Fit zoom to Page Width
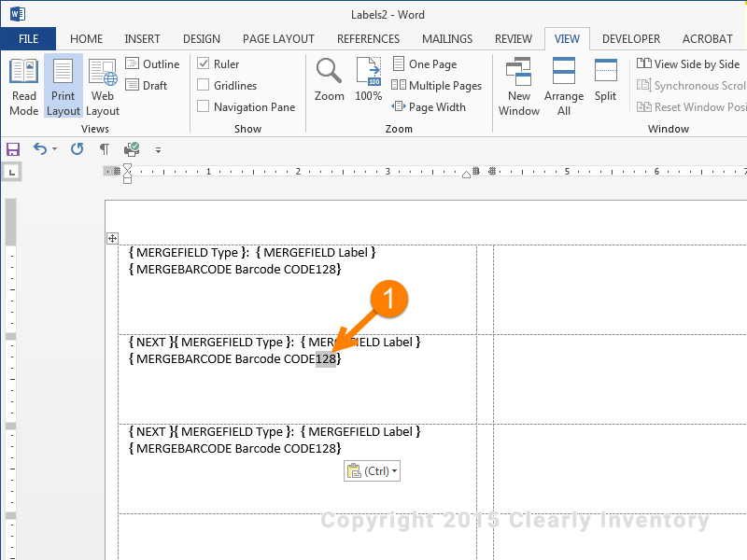This screenshot has width=747, height=560. point(429,107)
